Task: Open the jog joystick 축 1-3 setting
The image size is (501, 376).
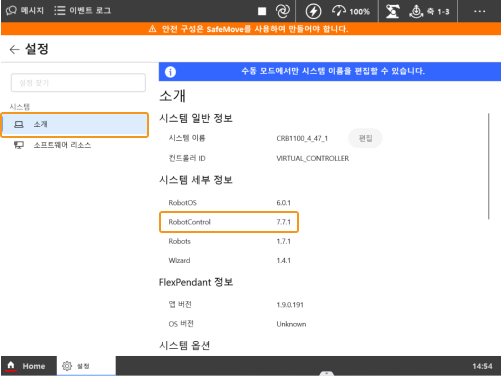Action: click(429, 11)
